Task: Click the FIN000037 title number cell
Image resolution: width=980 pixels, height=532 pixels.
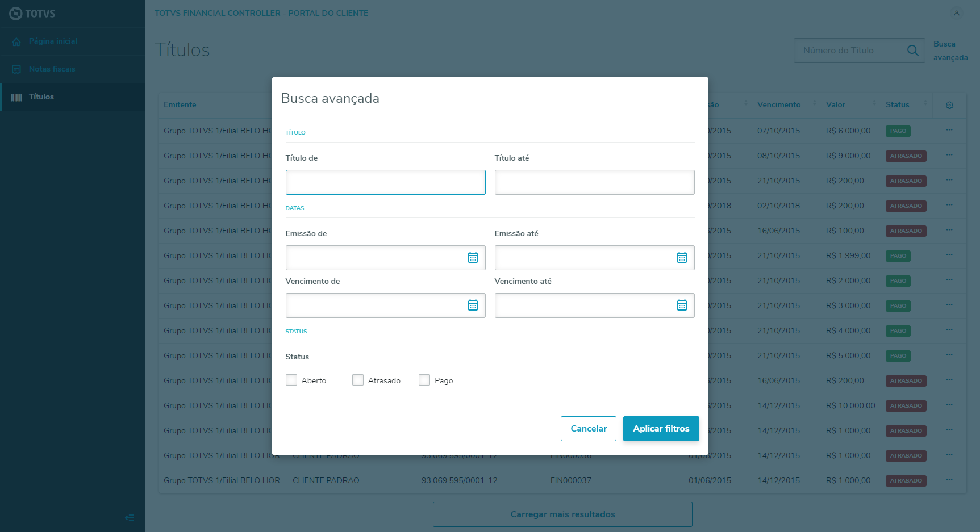Action: [x=571, y=480]
